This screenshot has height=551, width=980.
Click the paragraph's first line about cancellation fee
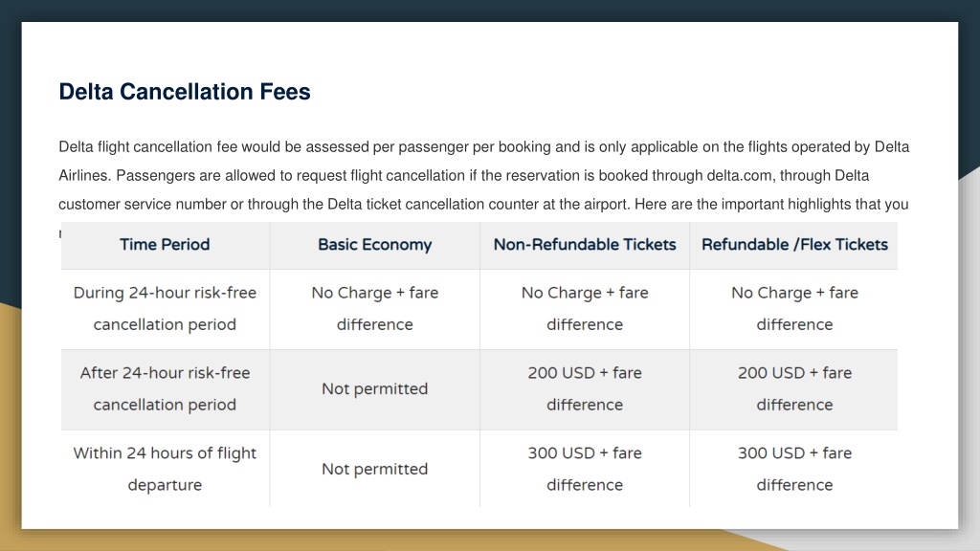483,146
